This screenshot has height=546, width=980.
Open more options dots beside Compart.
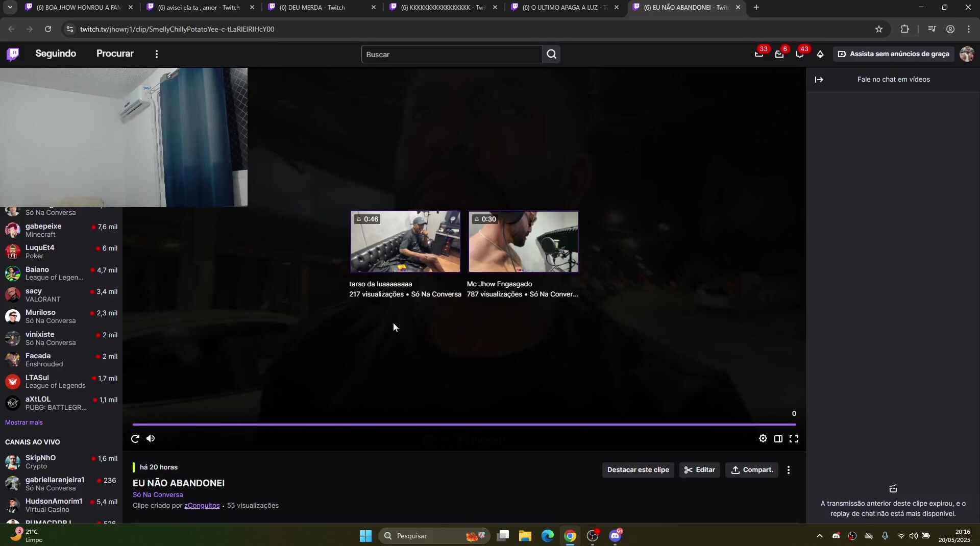(789, 470)
